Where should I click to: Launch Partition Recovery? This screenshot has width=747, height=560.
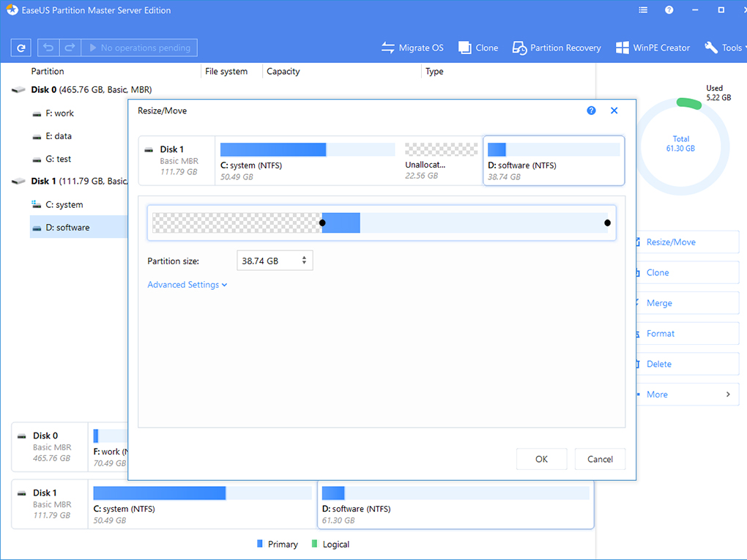pos(557,48)
